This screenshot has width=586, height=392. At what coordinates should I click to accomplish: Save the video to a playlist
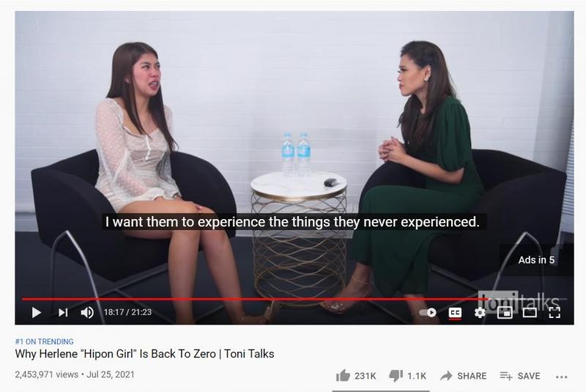click(x=520, y=376)
